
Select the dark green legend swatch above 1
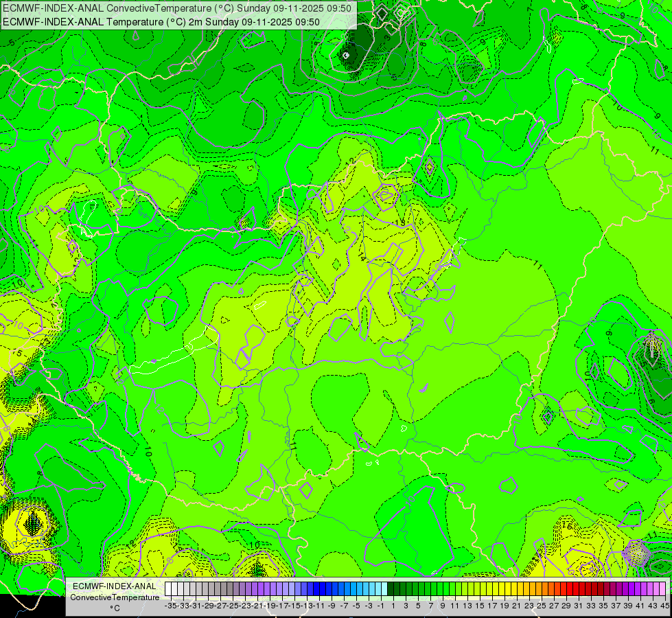(x=391, y=589)
